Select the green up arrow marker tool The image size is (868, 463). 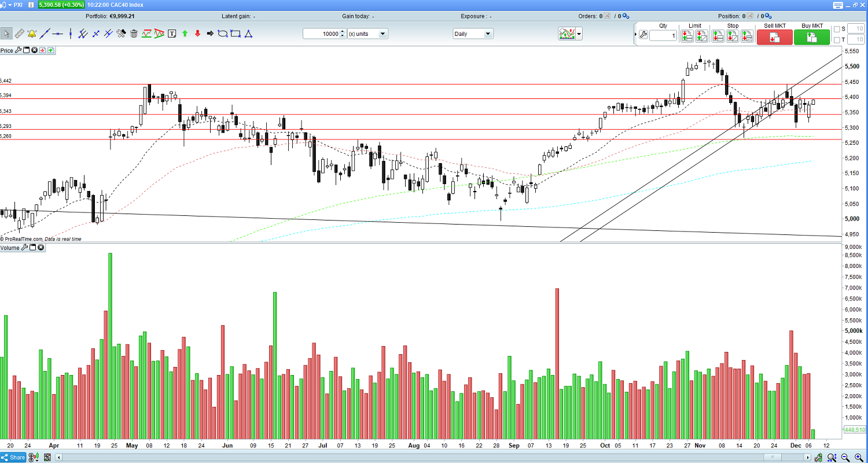pyautogui.click(x=185, y=34)
